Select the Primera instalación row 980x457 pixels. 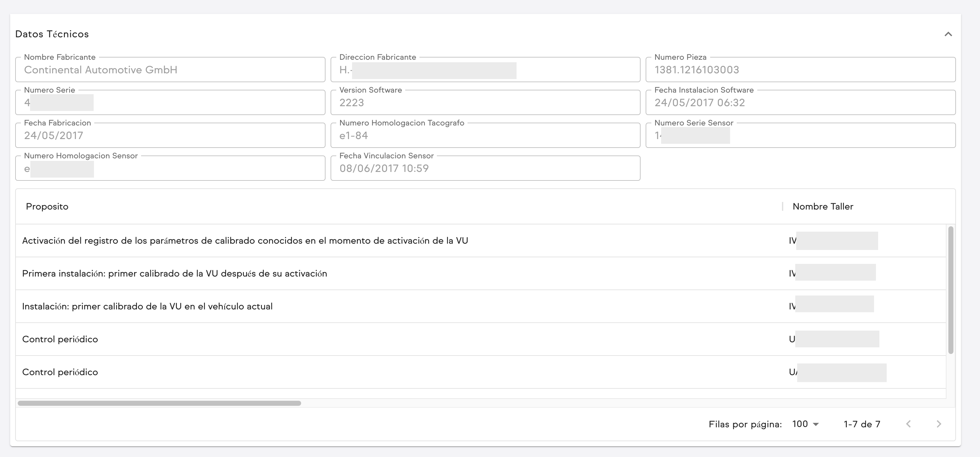[x=175, y=274]
